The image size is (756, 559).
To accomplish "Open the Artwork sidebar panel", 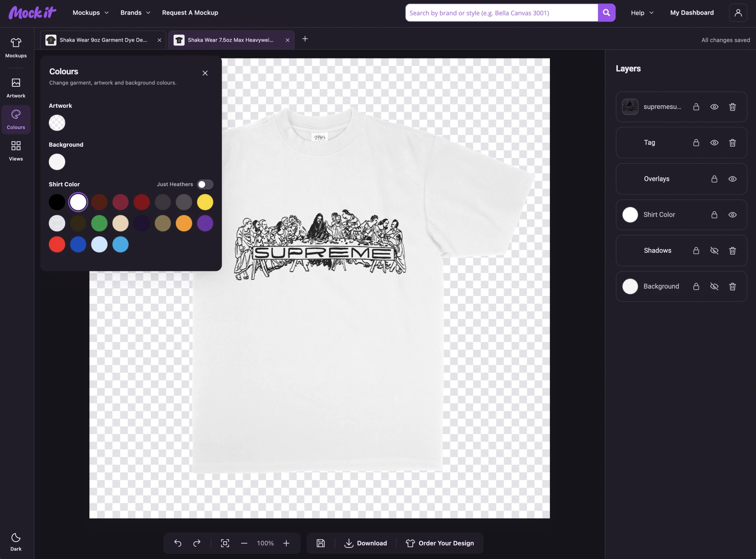I will [16, 88].
